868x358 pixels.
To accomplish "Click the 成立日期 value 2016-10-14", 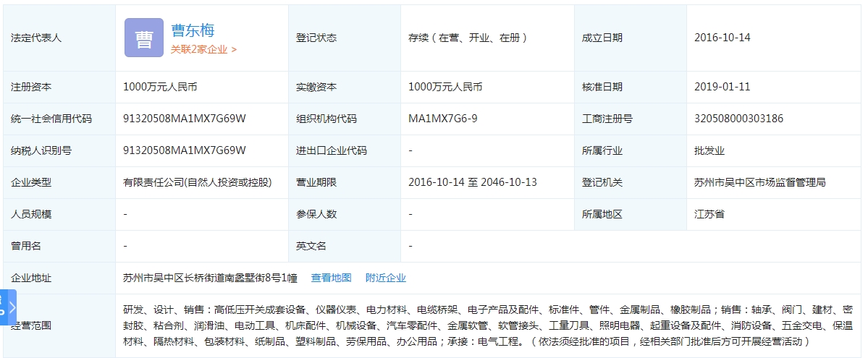I will point(722,38).
